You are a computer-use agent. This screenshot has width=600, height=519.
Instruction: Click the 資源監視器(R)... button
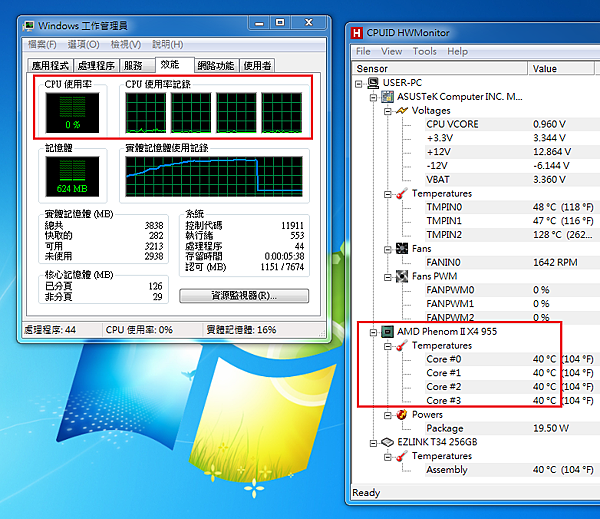pyautogui.click(x=244, y=296)
